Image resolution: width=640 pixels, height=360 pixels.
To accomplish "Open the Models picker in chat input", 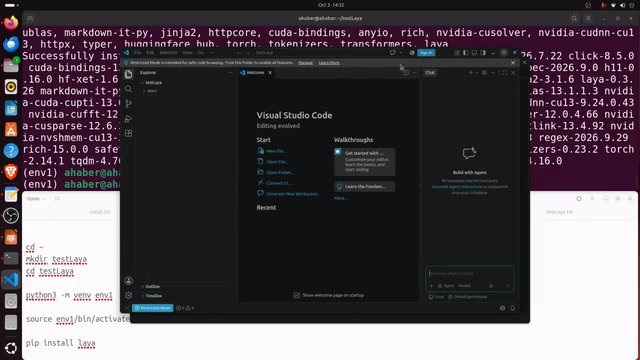I will (464, 286).
